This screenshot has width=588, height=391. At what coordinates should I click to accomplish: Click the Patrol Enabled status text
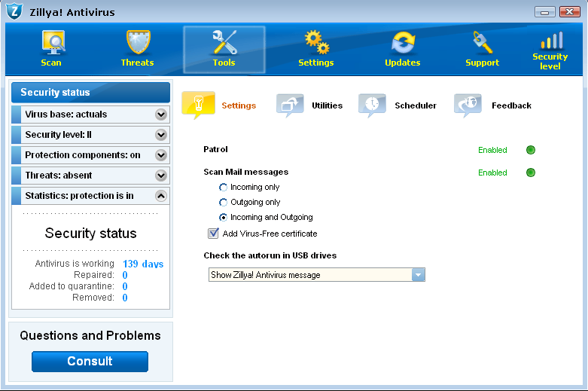[x=492, y=150]
